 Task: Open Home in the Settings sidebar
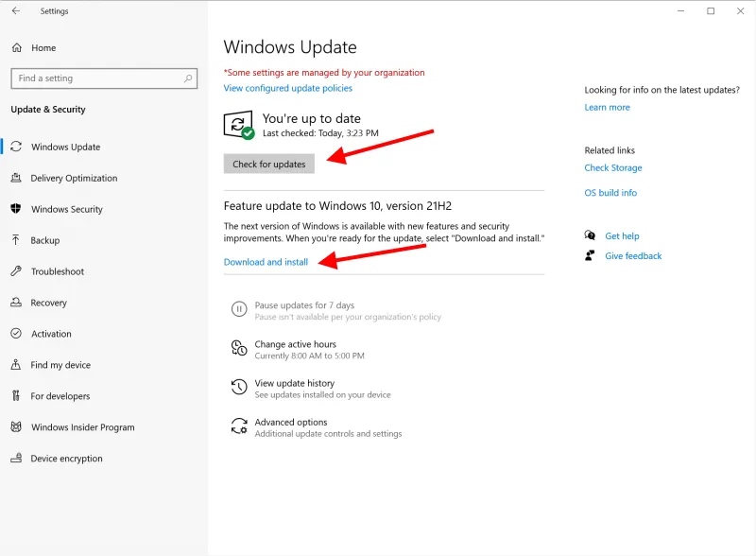point(43,48)
